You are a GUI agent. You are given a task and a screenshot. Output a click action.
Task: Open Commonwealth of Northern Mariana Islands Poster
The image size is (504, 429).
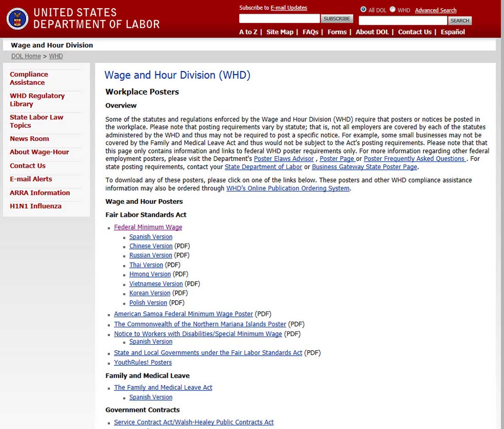pos(200,325)
